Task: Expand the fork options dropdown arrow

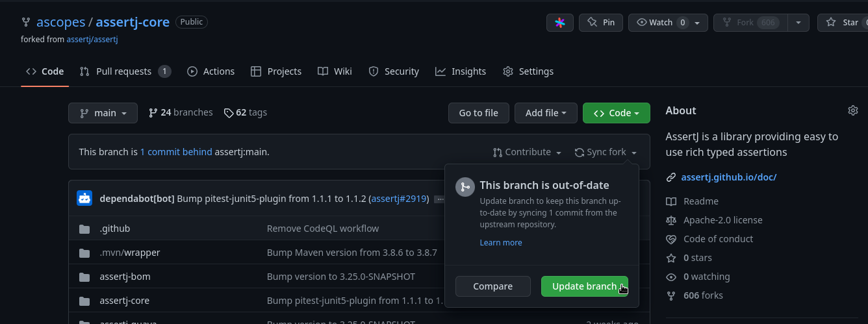Action: pos(798,22)
